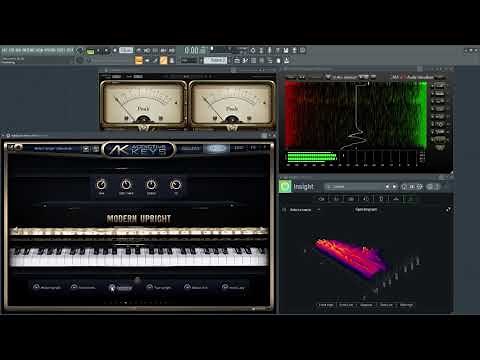The width and height of the screenshot is (480, 360).
Task: Click the first orange-highlighted icon in second toolbar row
Action: [139, 60]
